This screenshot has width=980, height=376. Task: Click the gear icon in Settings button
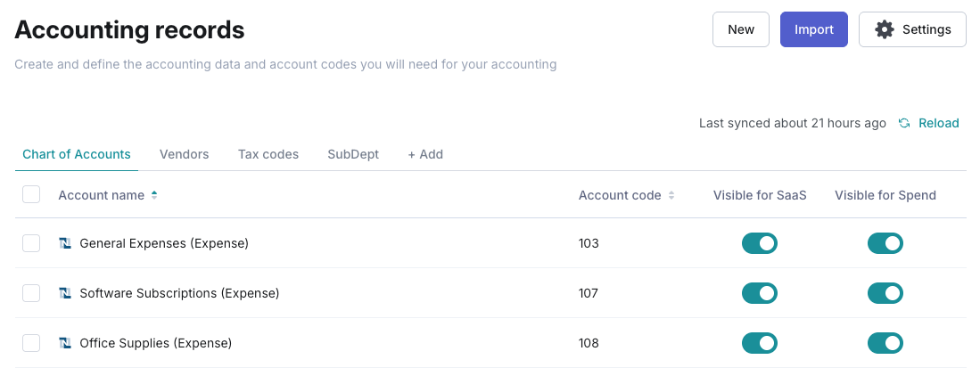pos(885,29)
